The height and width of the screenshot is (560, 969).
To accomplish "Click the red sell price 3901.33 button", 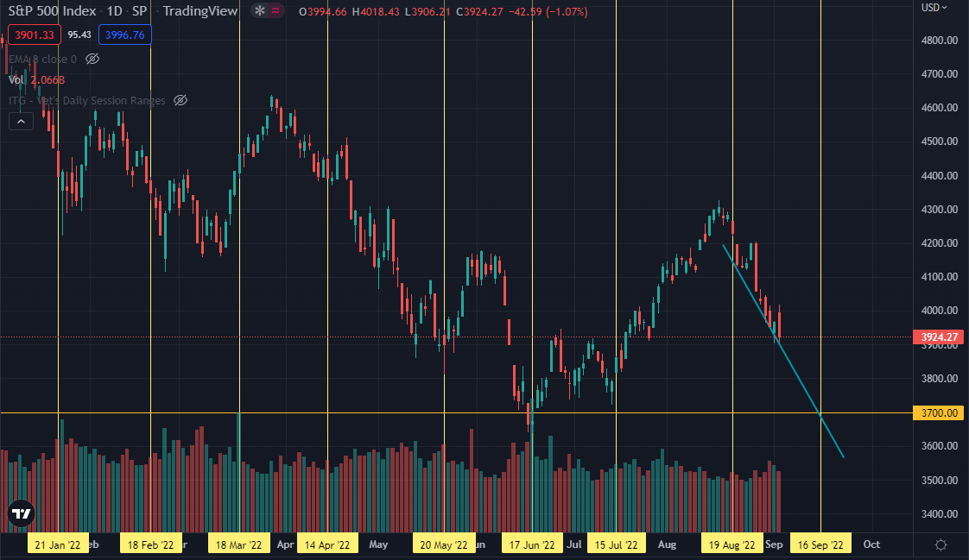I will 35,35.
